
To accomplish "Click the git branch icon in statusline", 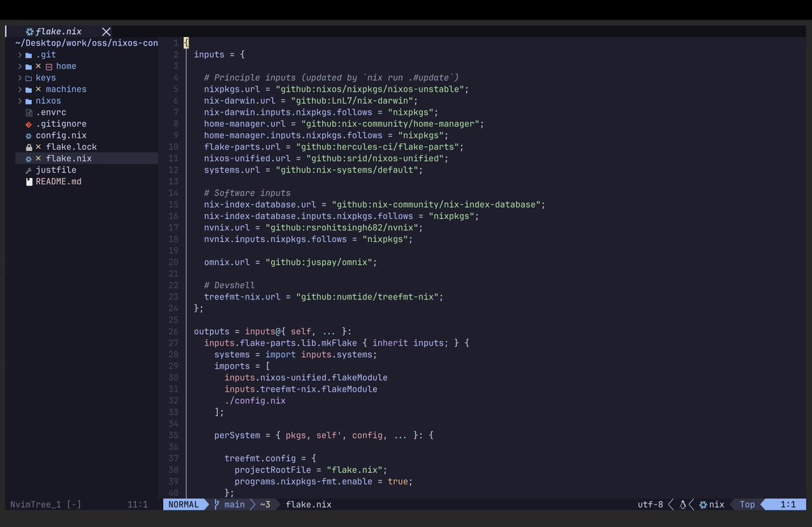I will 217,505.
